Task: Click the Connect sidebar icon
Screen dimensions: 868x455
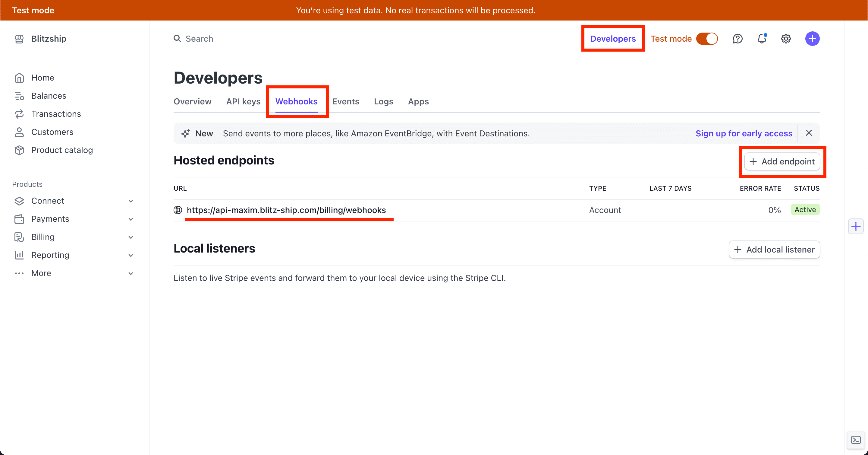Action: point(20,201)
